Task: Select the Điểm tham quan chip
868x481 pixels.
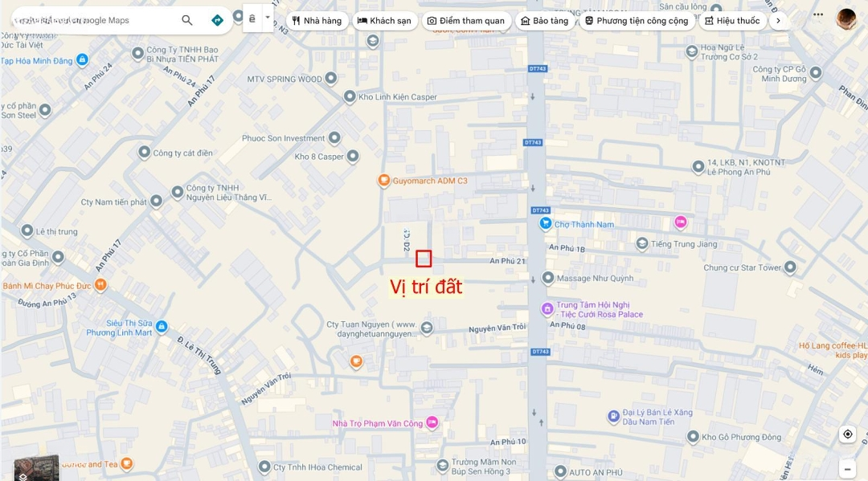Action: click(466, 20)
